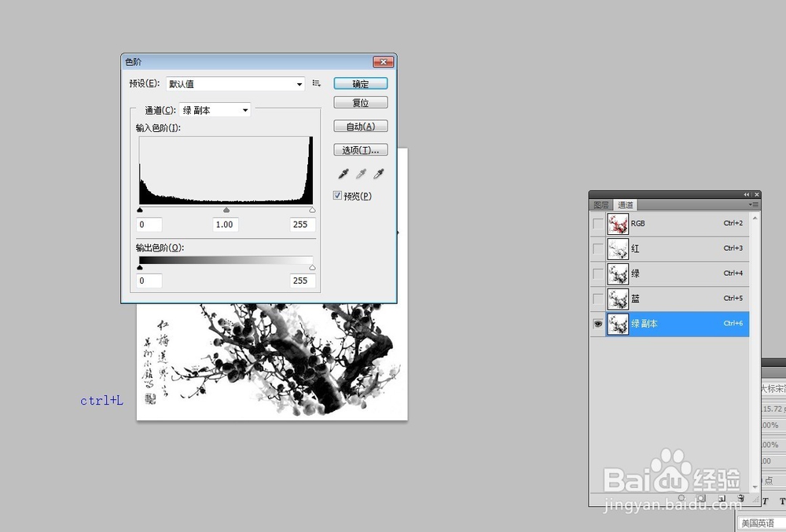Load channel as selection icon
This screenshot has width=786, height=532.
pyautogui.click(x=681, y=498)
